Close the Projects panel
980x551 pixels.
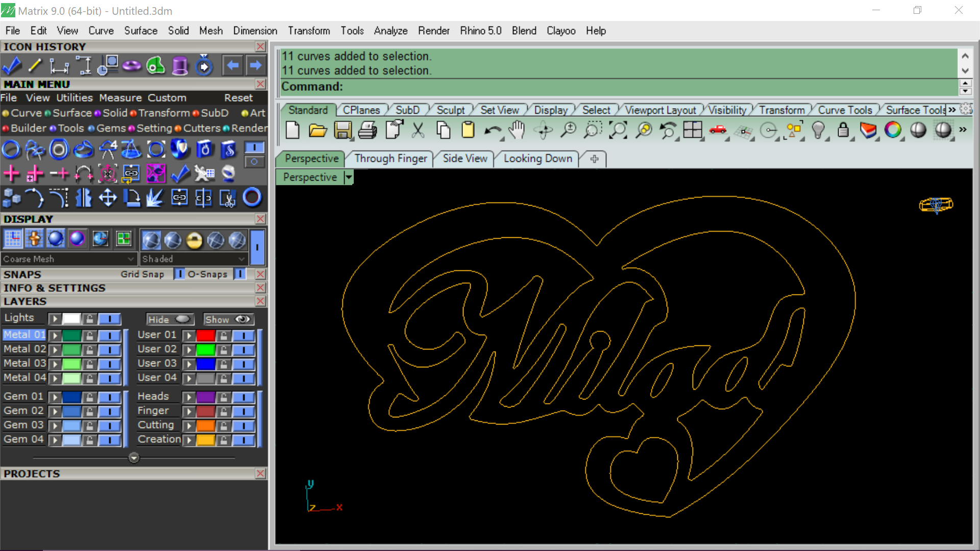tap(260, 473)
